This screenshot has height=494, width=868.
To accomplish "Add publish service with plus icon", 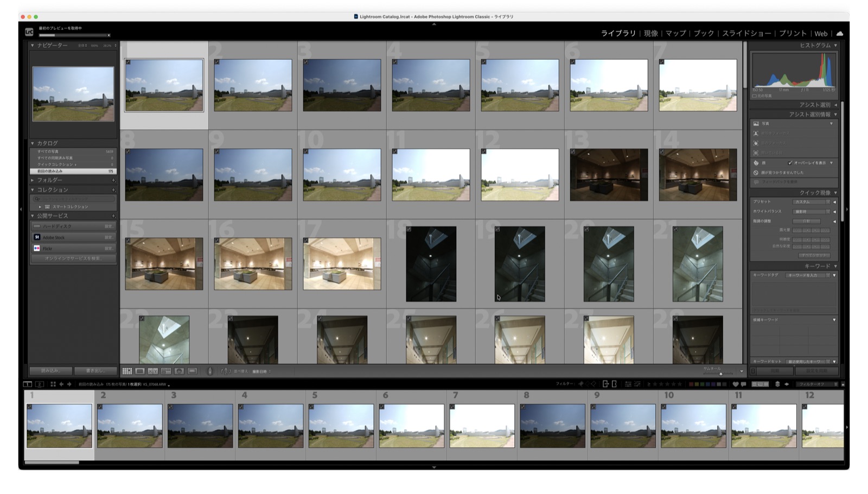I will pyautogui.click(x=113, y=216).
